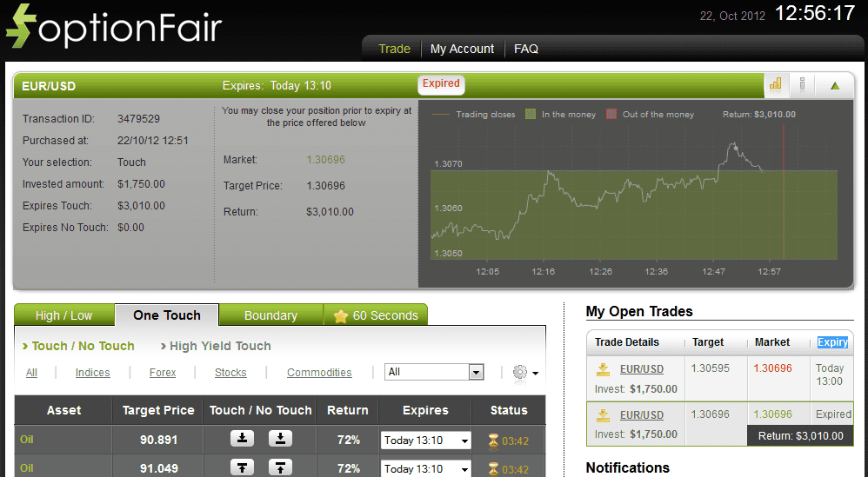
Task: Select the One Touch tab
Action: (167, 315)
